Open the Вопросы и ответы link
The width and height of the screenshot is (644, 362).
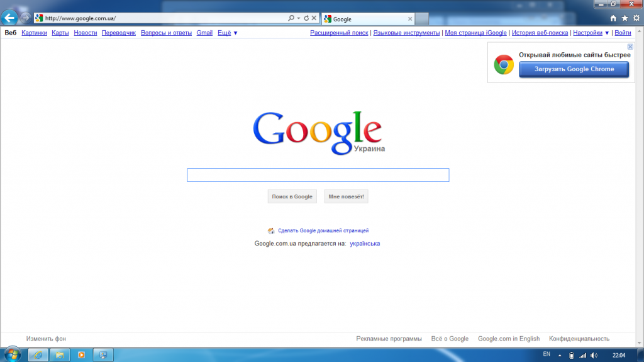166,33
